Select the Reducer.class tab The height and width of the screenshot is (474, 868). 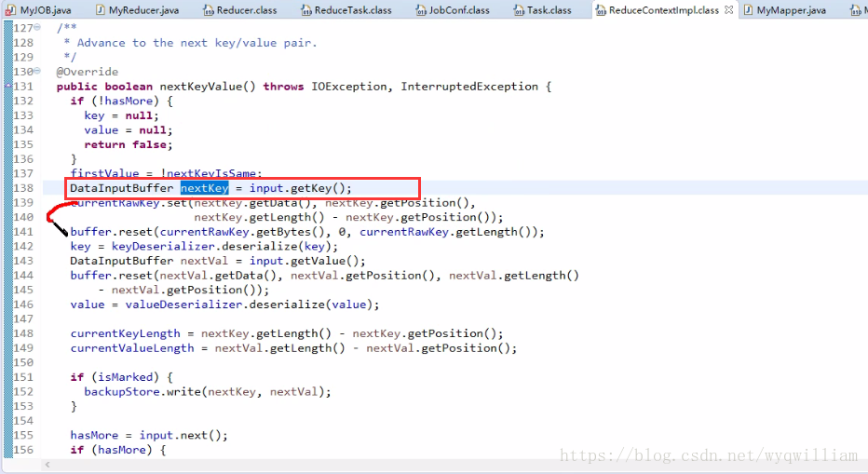click(239, 10)
